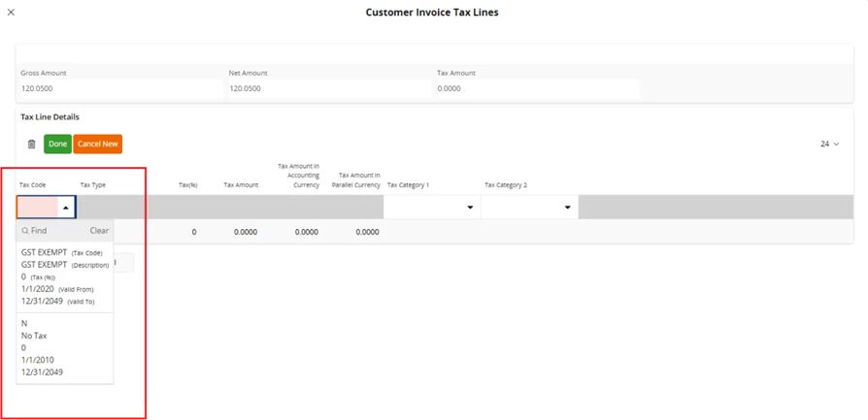Image resolution: width=868 pixels, height=420 pixels.
Task: Clear the tax code search filter
Action: click(99, 230)
